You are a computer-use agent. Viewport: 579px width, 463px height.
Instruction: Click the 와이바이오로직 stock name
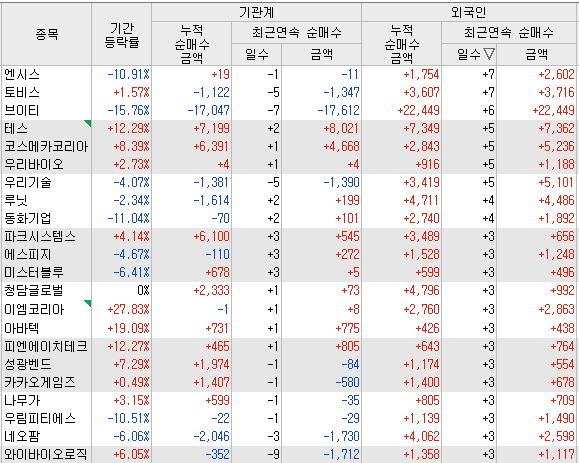tap(46, 454)
